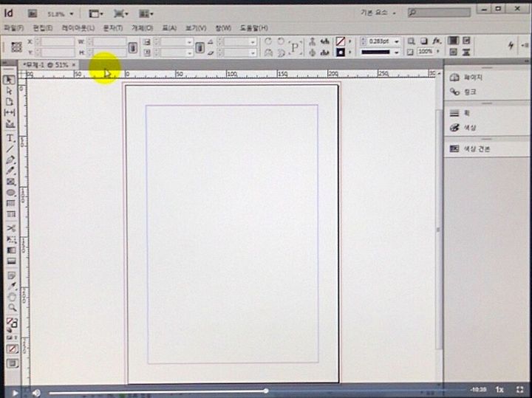532x398 pixels.
Task: Open the stroke weight 0.283pt dropdown arrow
Action: [396, 41]
